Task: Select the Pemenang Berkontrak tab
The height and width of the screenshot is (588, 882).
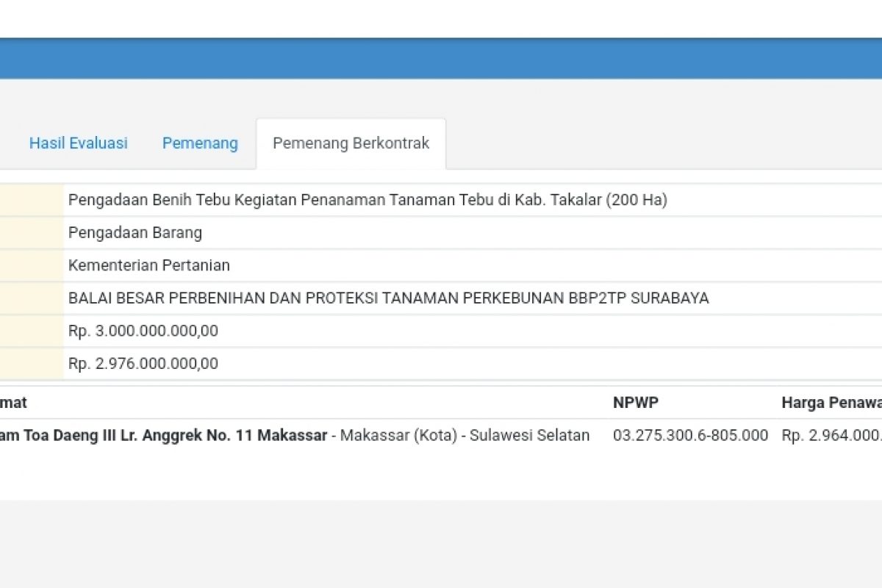Action: pos(351,143)
